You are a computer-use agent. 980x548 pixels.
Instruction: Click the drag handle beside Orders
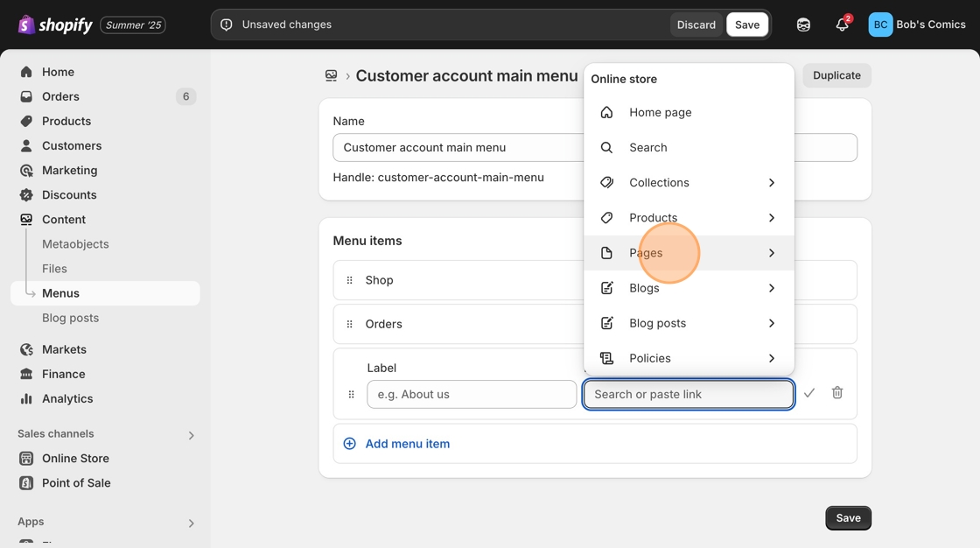point(350,324)
